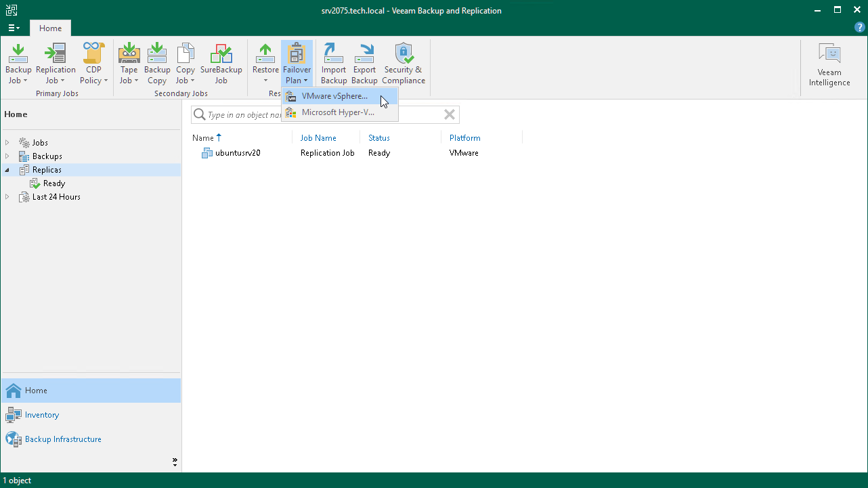Viewport: 868px width, 488px height.
Task: Expand the Jobs tree node
Action: [7, 143]
